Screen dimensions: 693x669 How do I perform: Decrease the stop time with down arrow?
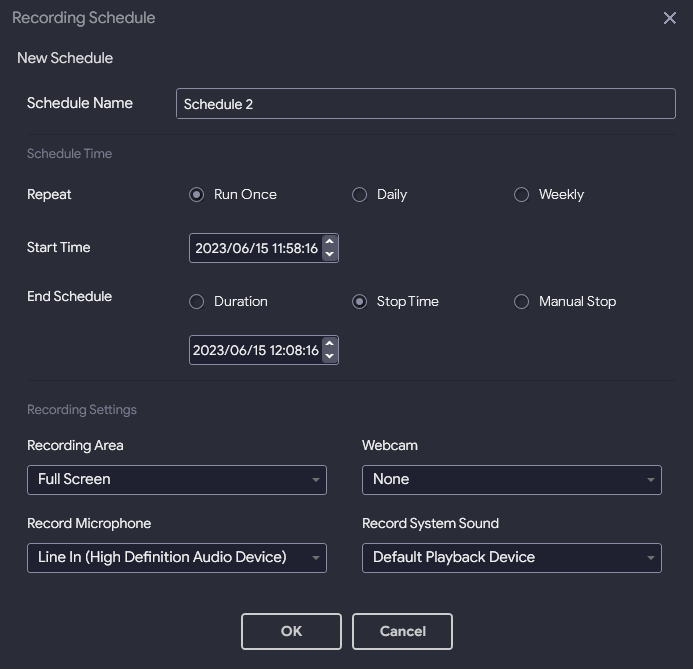pyautogui.click(x=330, y=356)
